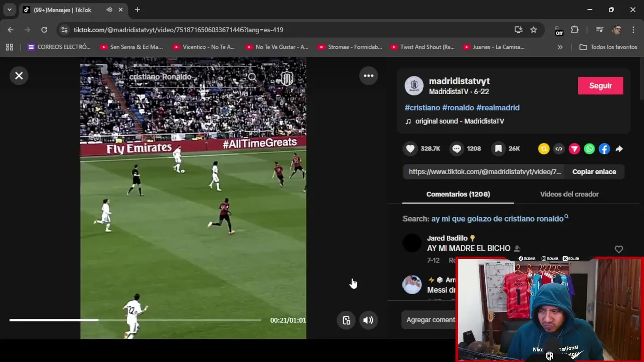Click the Seguir follow button
The image size is (644, 362).
(600, 86)
